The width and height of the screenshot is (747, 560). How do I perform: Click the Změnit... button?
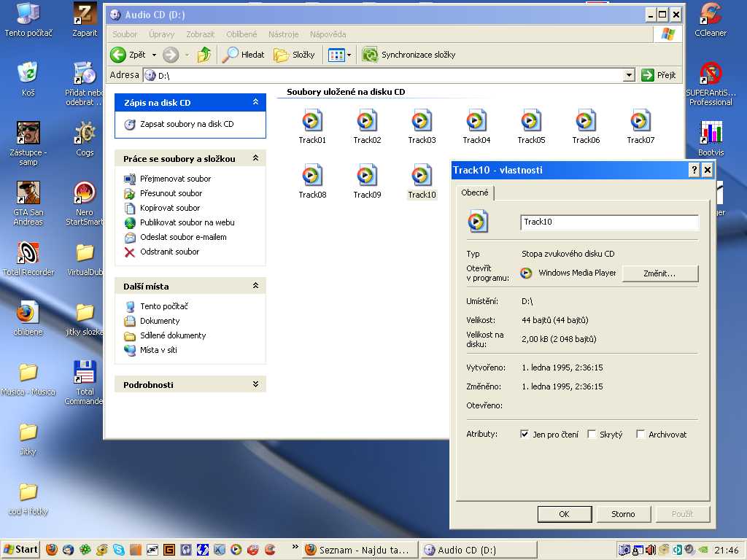[x=659, y=273]
